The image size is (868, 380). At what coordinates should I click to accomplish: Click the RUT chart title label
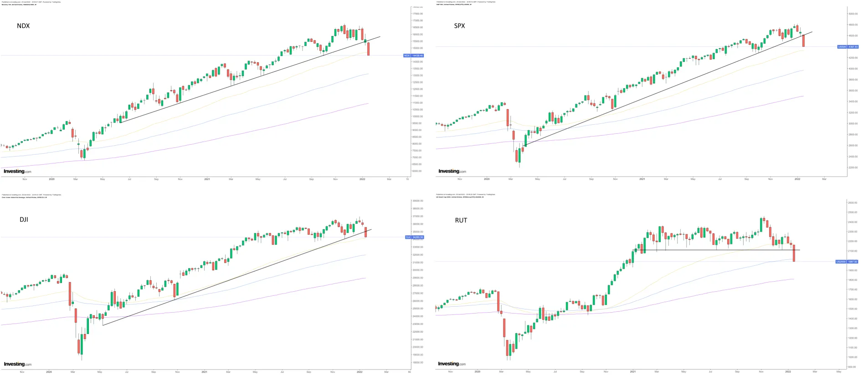[461, 220]
